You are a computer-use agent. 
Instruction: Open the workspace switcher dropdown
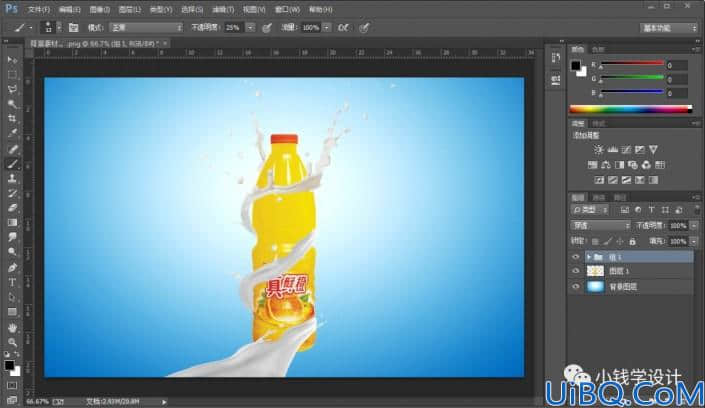tap(668, 28)
